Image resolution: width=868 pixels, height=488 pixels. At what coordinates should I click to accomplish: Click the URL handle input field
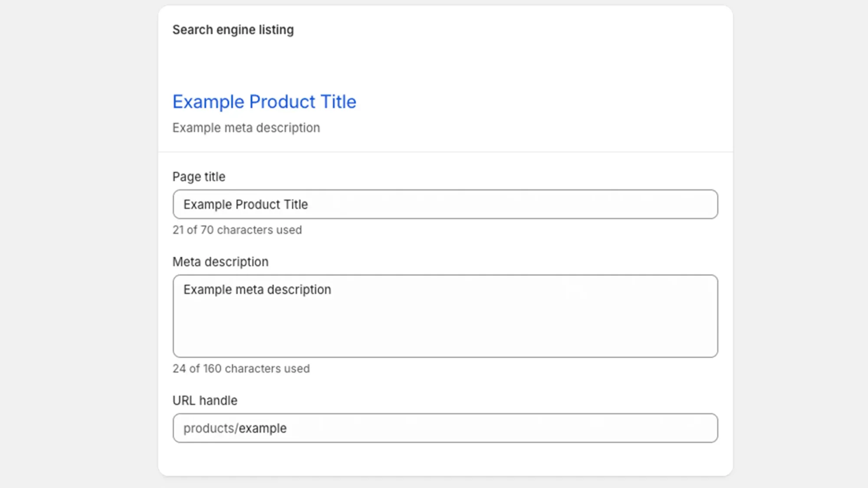coord(445,428)
